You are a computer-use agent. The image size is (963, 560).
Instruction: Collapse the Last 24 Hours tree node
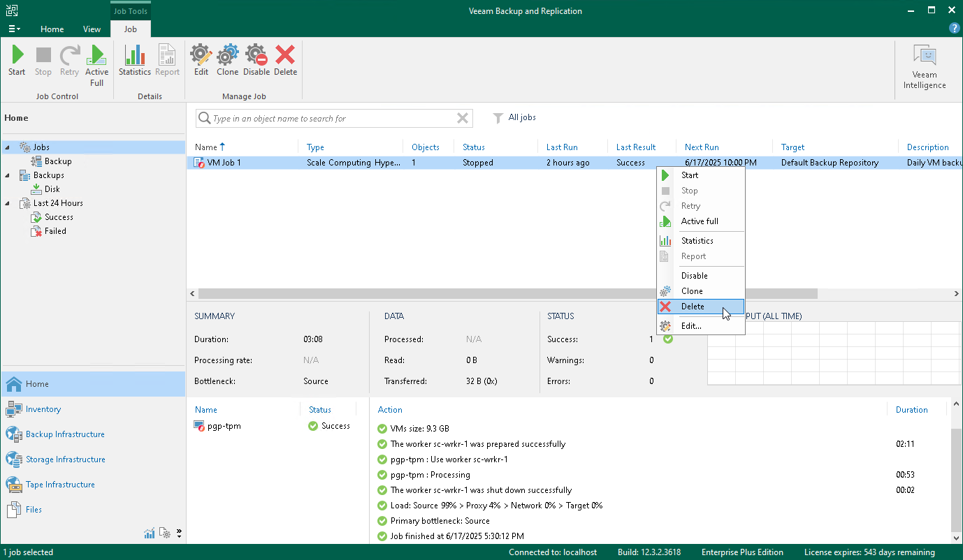pos(8,203)
